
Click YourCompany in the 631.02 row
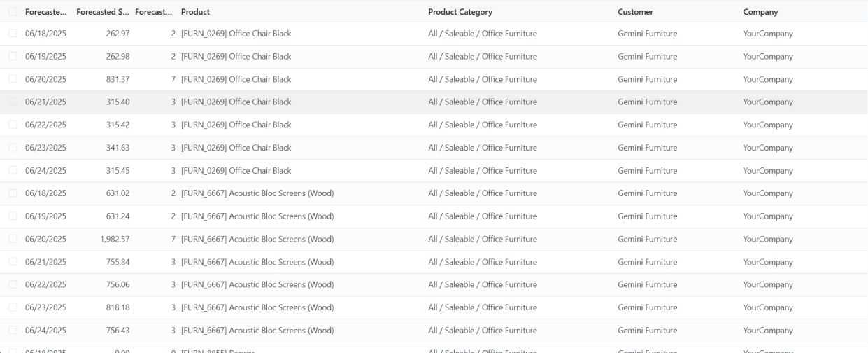click(x=768, y=193)
